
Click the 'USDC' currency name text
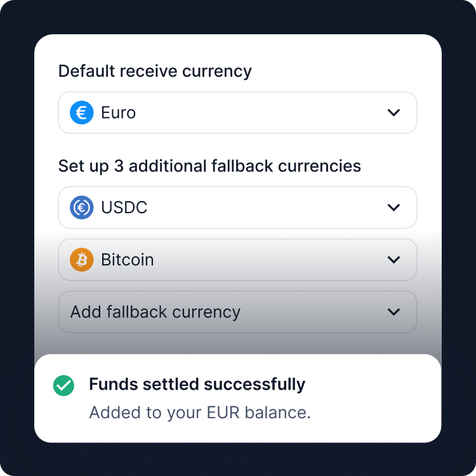click(124, 208)
